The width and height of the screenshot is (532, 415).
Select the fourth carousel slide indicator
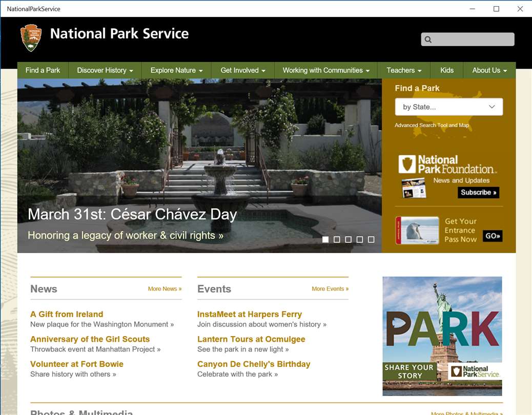(x=360, y=239)
